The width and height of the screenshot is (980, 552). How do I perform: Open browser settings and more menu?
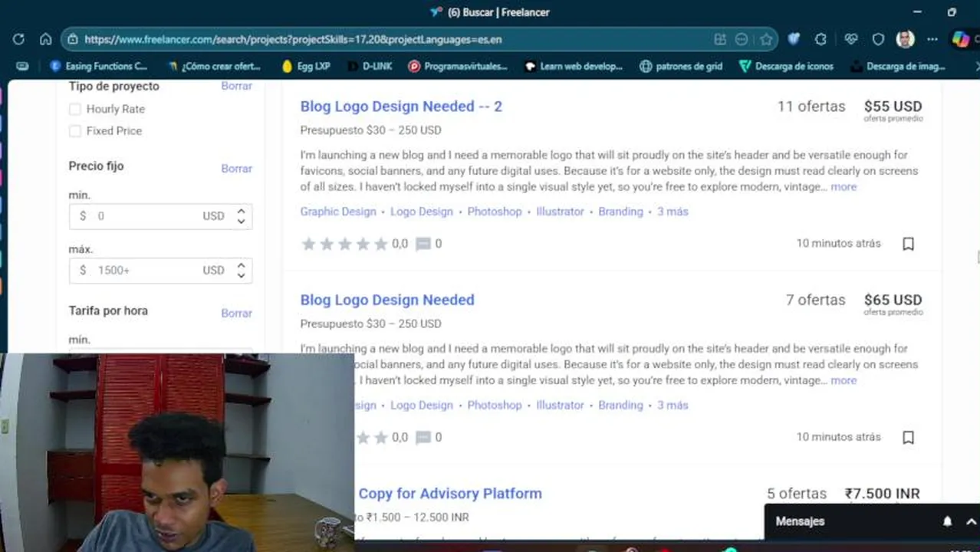tap(932, 39)
